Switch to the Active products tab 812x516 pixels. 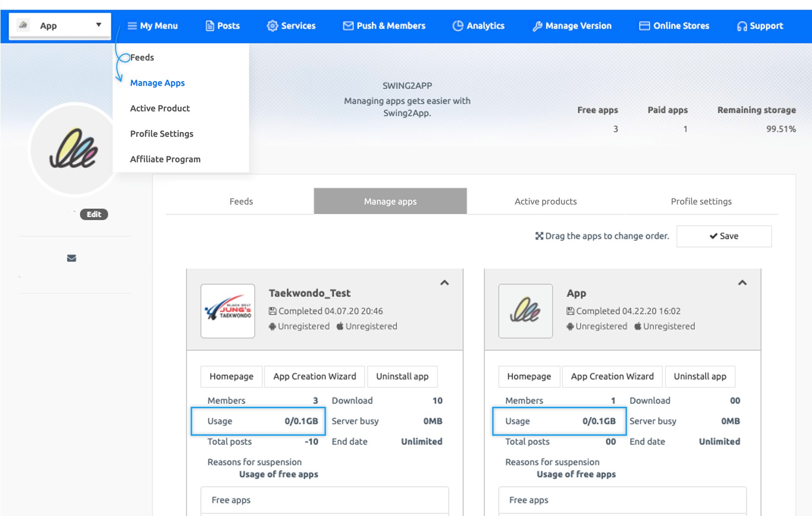[x=545, y=201]
